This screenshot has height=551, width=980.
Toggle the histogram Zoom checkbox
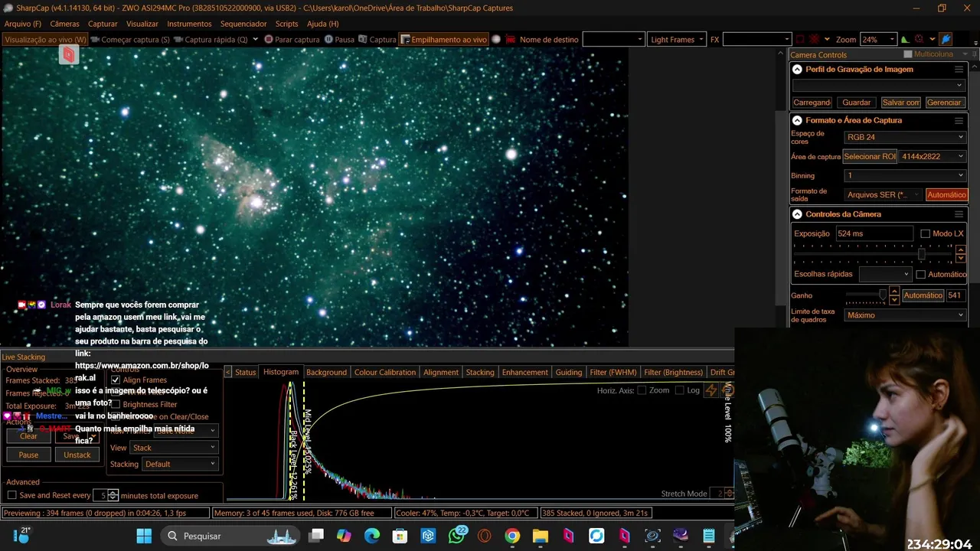point(641,390)
